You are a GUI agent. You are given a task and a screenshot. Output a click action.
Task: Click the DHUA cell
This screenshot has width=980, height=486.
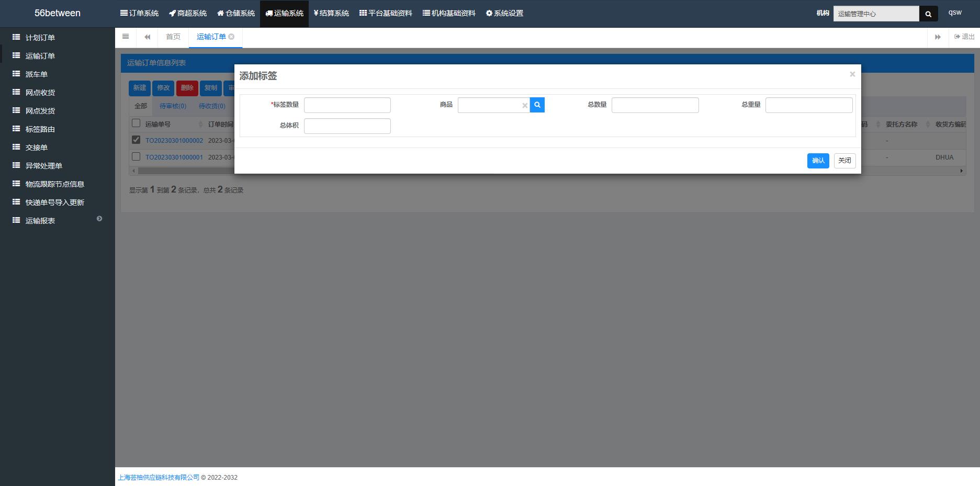[944, 157]
